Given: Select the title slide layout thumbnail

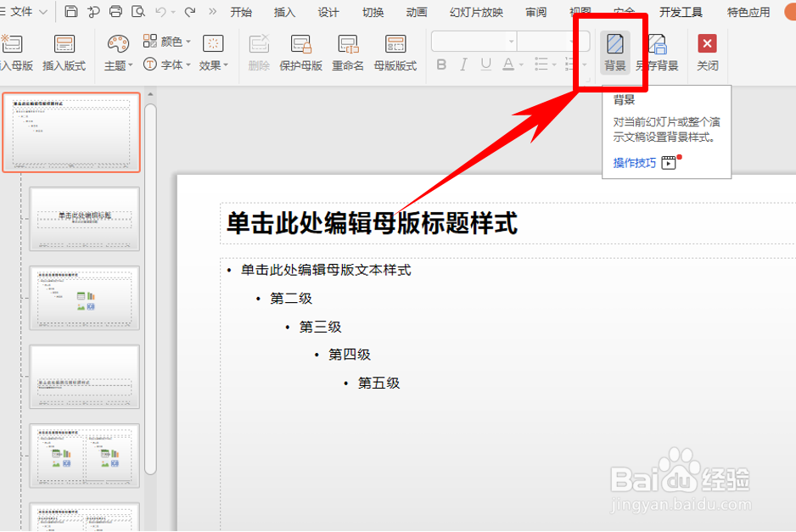Looking at the screenshot, I should click(x=84, y=219).
